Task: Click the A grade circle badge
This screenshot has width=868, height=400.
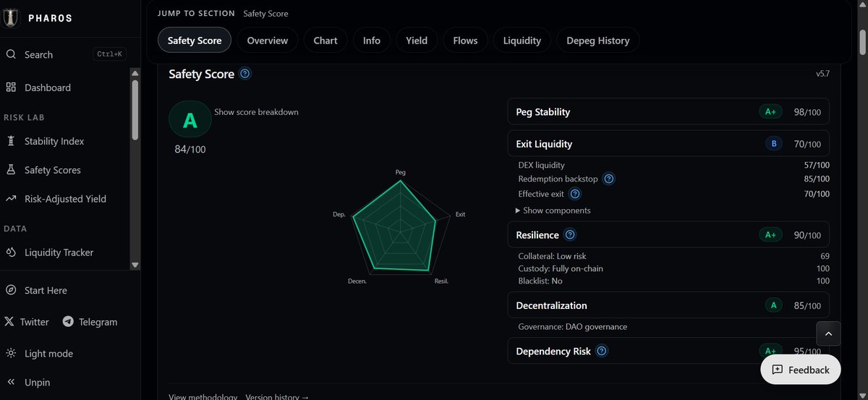Action: pyautogui.click(x=190, y=121)
